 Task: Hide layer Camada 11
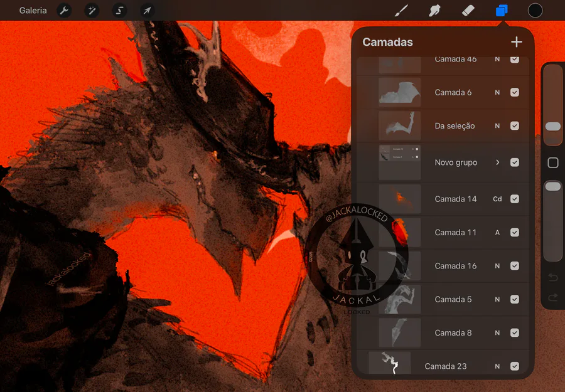tap(515, 233)
